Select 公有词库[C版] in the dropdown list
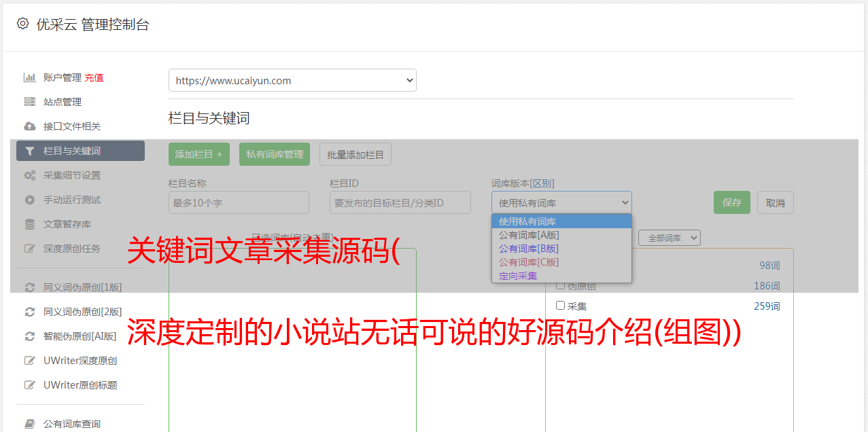Image resolution: width=868 pixels, height=432 pixels. point(561,262)
